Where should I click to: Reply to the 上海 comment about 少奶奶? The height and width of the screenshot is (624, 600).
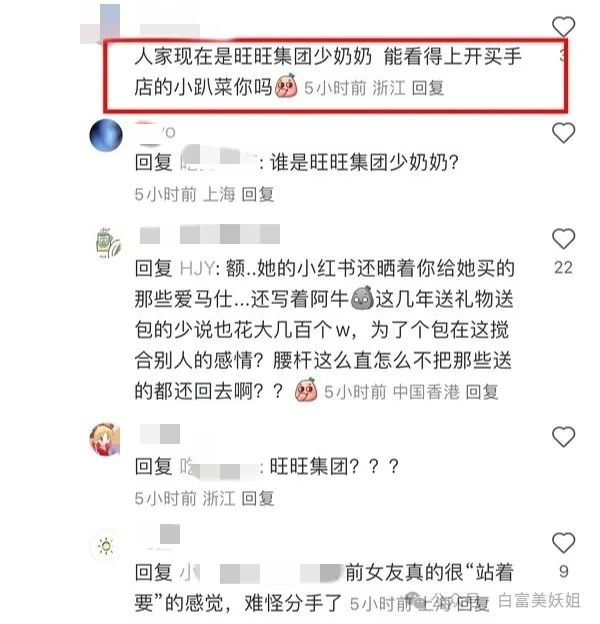click(257, 194)
